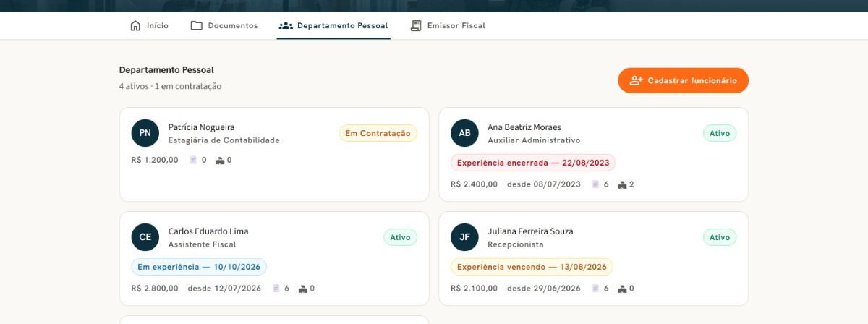Click the Em Contratação badge on Patrícia's card

tap(378, 133)
